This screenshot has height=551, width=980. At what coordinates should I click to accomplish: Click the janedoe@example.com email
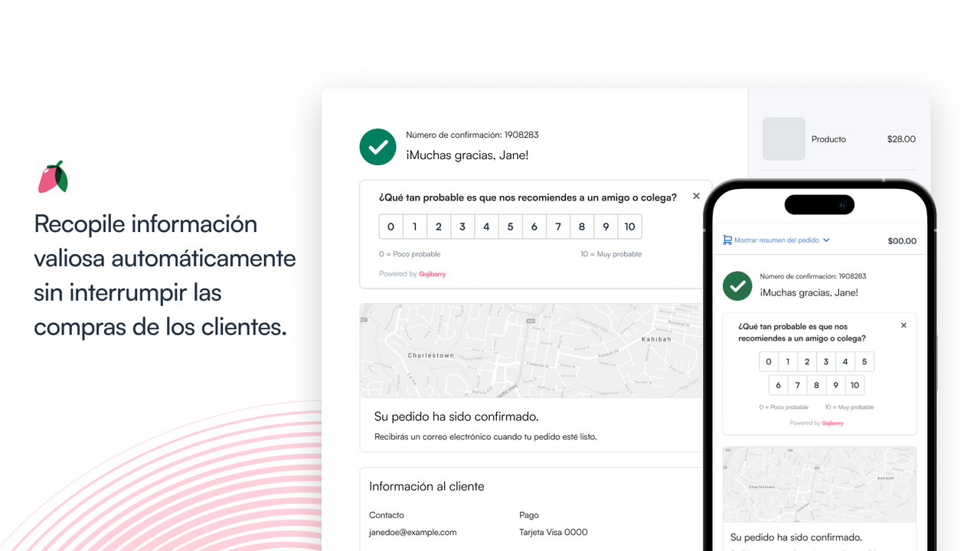pos(413,533)
